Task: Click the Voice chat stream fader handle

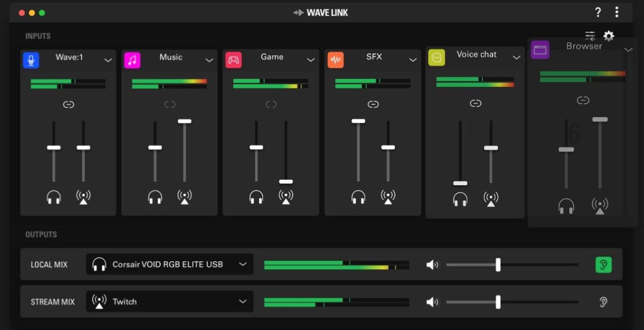Action: 491,148
